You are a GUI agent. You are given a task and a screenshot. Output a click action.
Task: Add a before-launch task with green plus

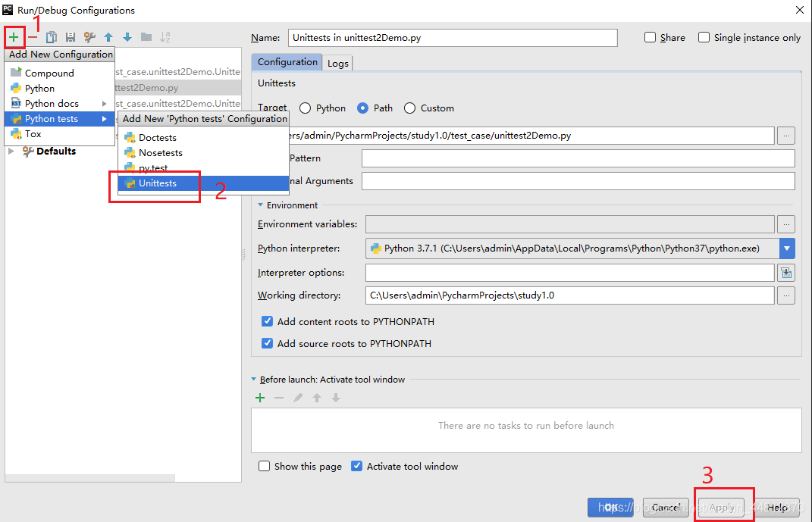[x=260, y=398]
